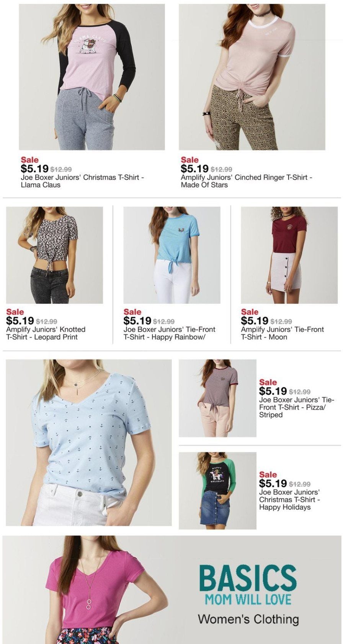The image size is (343, 644).
Task: Click the pink V-neck Basics banner image
Action: (x=171, y=590)
